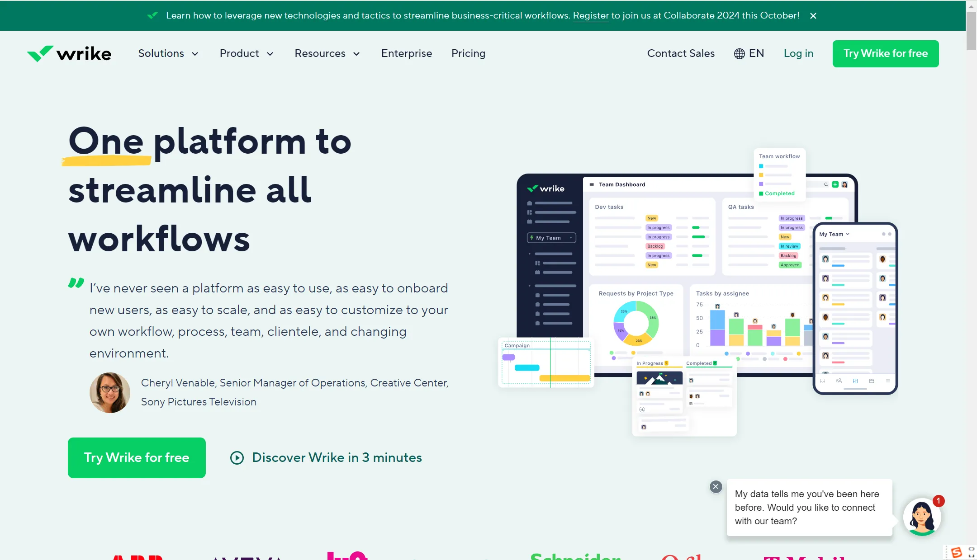The width and height of the screenshot is (977, 560).
Task: Click the green checkmark announcement icon
Action: click(x=151, y=15)
